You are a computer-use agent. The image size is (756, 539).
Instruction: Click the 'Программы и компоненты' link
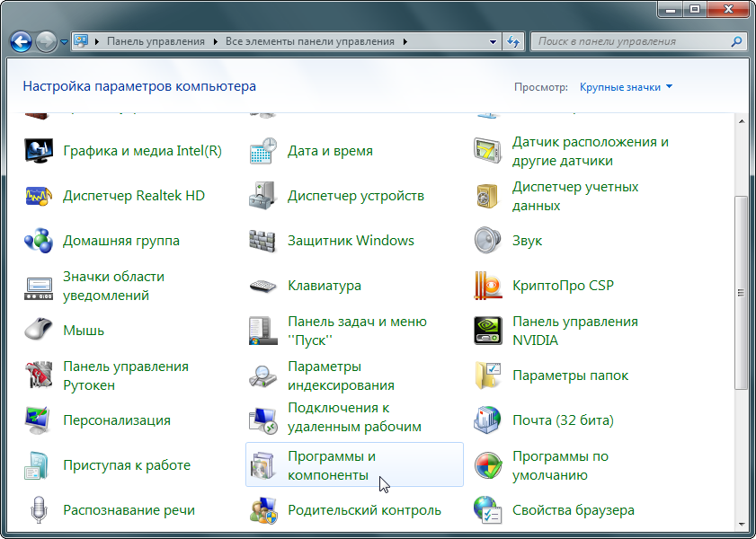click(332, 465)
